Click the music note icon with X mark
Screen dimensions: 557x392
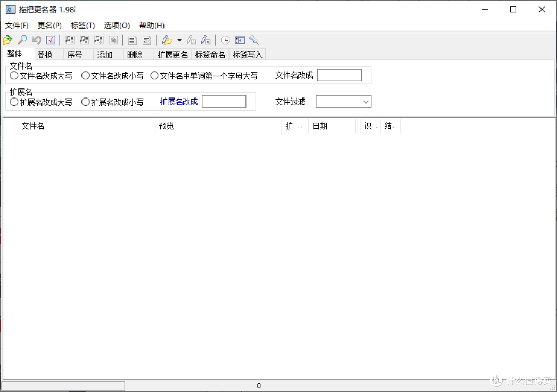(70, 40)
